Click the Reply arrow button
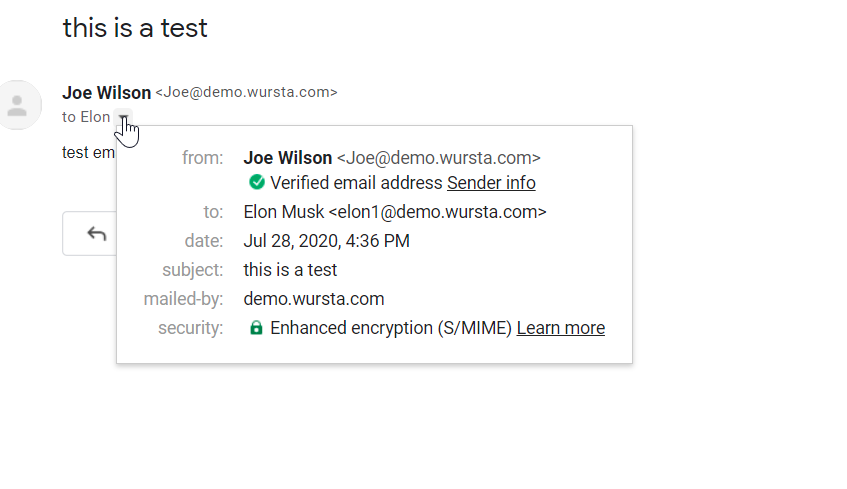847x489 pixels. coord(96,234)
